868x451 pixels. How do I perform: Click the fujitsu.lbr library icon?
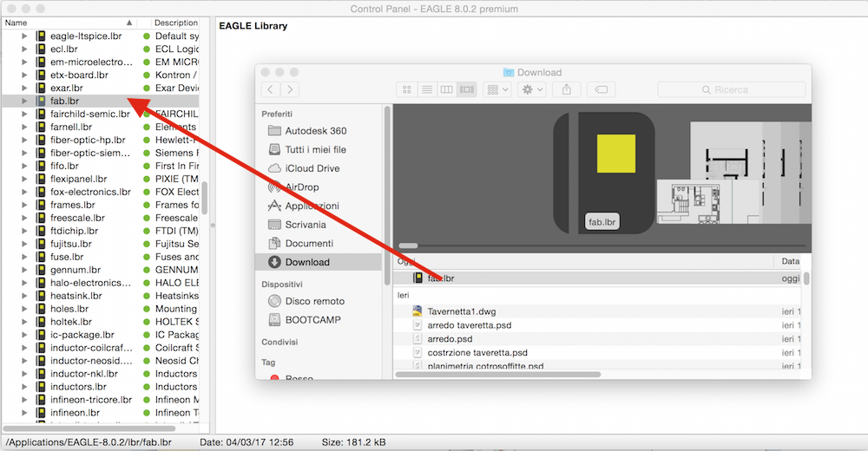click(x=41, y=244)
